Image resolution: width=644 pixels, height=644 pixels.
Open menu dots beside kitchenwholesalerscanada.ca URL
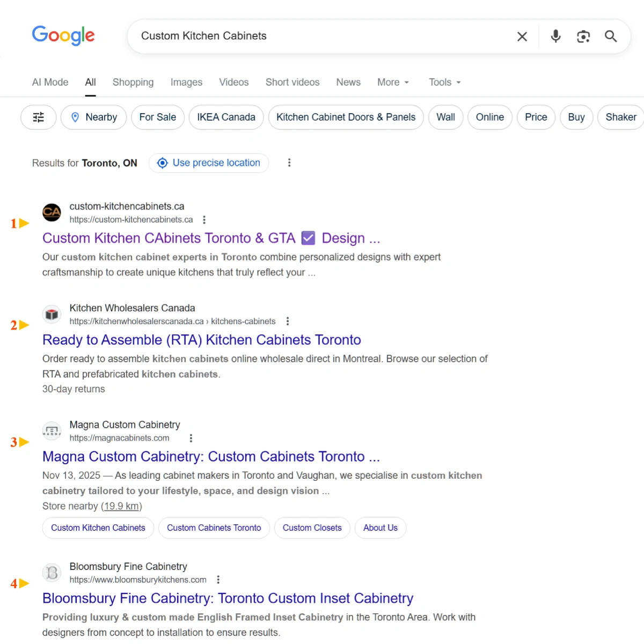pyautogui.click(x=288, y=321)
